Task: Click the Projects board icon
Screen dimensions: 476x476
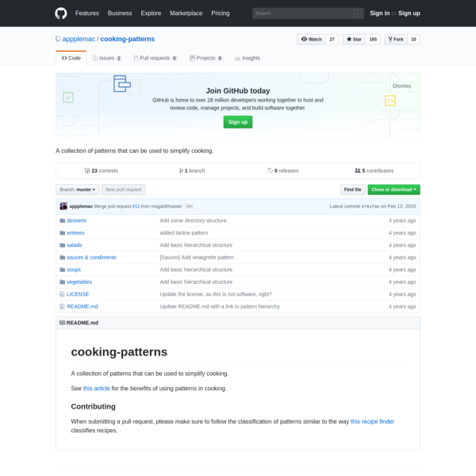Action: (x=192, y=58)
